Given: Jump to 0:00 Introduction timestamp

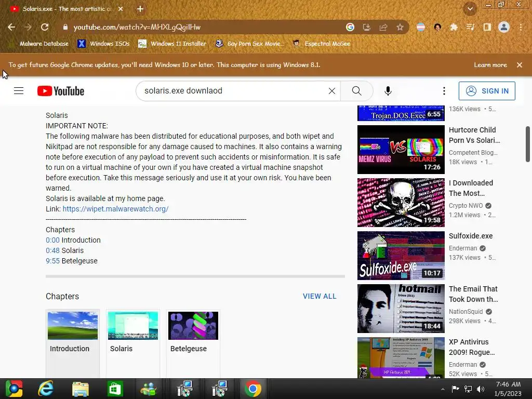Looking at the screenshot, I should coord(52,240).
